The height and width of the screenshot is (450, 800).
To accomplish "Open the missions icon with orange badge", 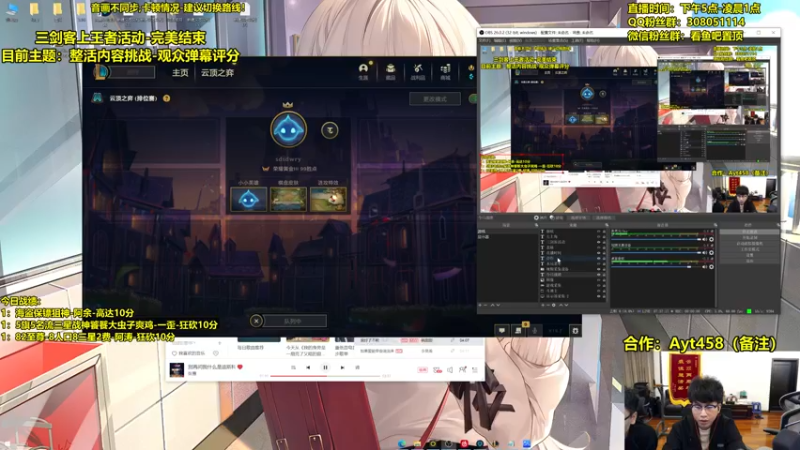I will point(519,330).
